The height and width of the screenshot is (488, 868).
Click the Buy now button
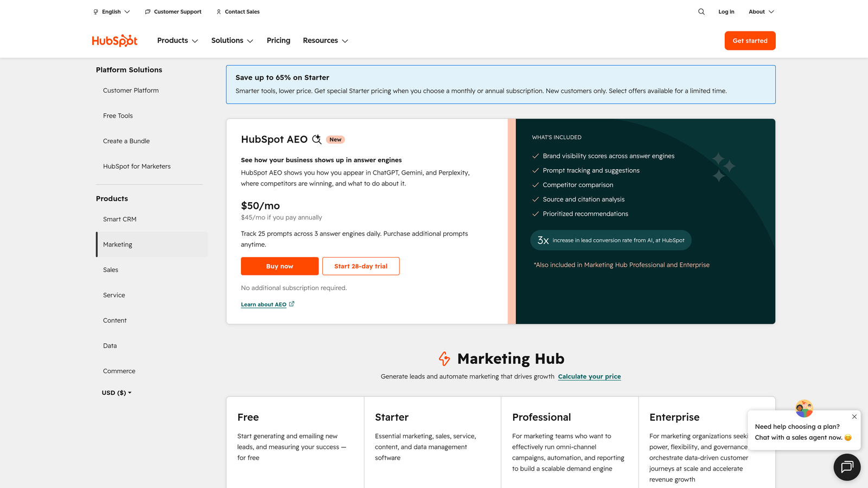click(x=280, y=266)
